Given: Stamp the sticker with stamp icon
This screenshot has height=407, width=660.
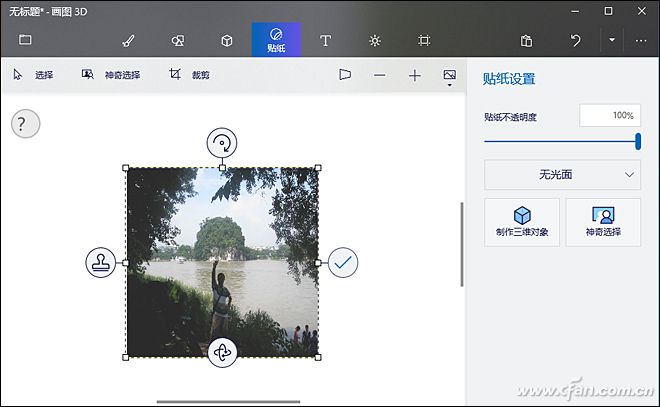Looking at the screenshot, I should coord(101,263).
